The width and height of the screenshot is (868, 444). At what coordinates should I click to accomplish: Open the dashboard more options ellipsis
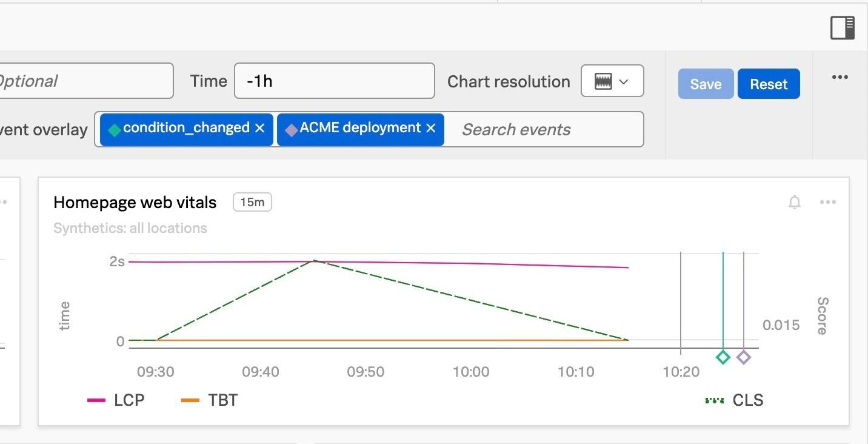(840, 77)
